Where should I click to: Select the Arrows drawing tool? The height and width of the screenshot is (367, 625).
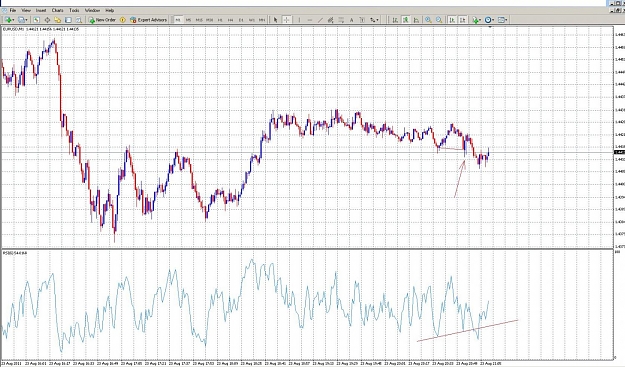(x=371, y=20)
